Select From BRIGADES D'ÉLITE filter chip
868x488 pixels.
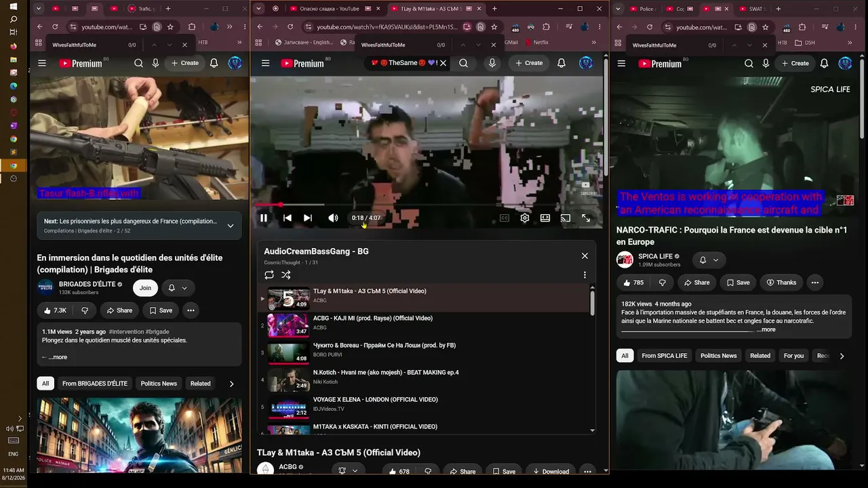coord(95,384)
